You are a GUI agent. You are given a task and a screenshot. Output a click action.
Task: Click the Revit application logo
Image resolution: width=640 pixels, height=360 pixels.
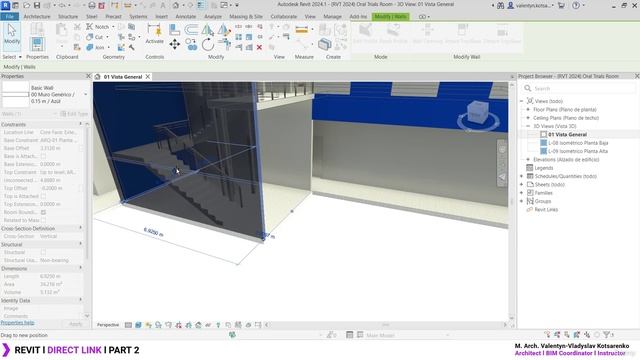5,5
